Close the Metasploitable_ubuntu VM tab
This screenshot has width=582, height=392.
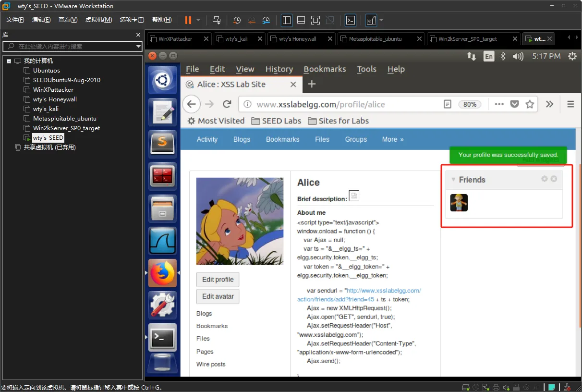point(419,39)
